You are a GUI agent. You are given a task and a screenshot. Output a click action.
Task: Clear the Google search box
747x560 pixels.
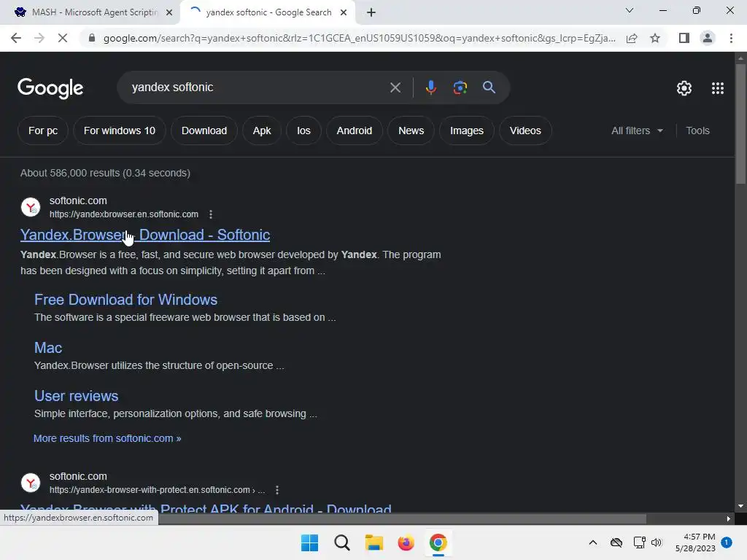[395, 87]
